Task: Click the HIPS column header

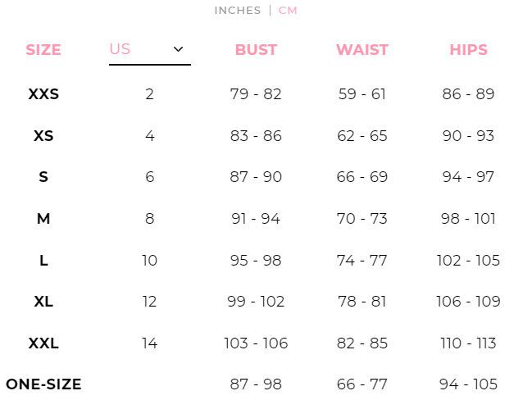Action: point(468,50)
